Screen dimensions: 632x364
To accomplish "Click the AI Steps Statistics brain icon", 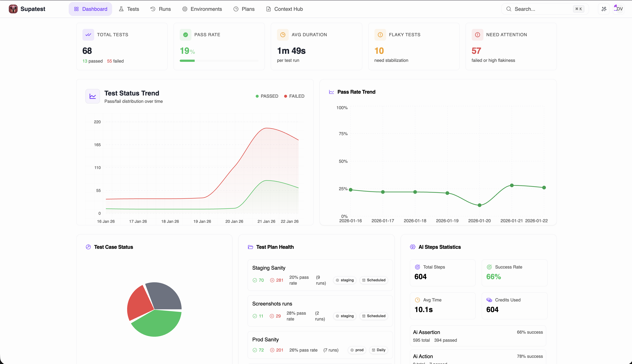I will point(413,247).
